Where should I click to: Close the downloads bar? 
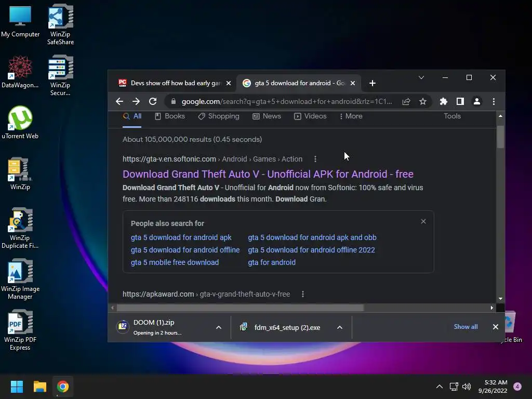click(x=495, y=327)
